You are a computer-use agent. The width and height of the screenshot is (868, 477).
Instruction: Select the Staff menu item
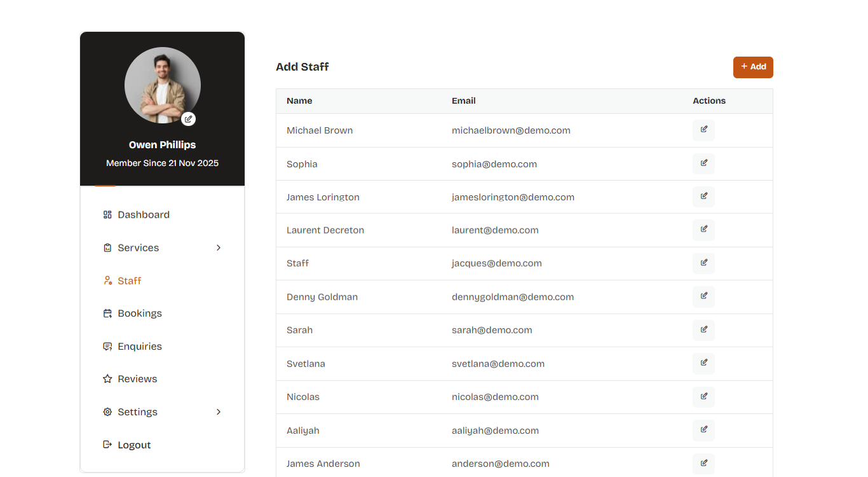(x=130, y=280)
